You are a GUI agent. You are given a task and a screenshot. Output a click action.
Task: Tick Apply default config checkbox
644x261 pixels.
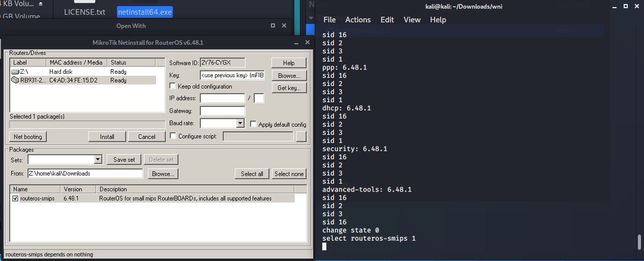(x=254, y=124)
